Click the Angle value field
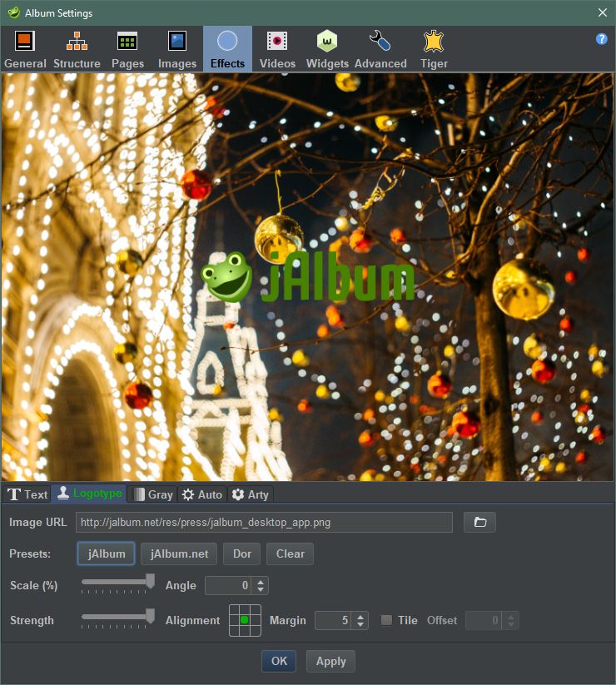Image resolution: width=616 pixels, height=685 pixels. click(228, 585)
